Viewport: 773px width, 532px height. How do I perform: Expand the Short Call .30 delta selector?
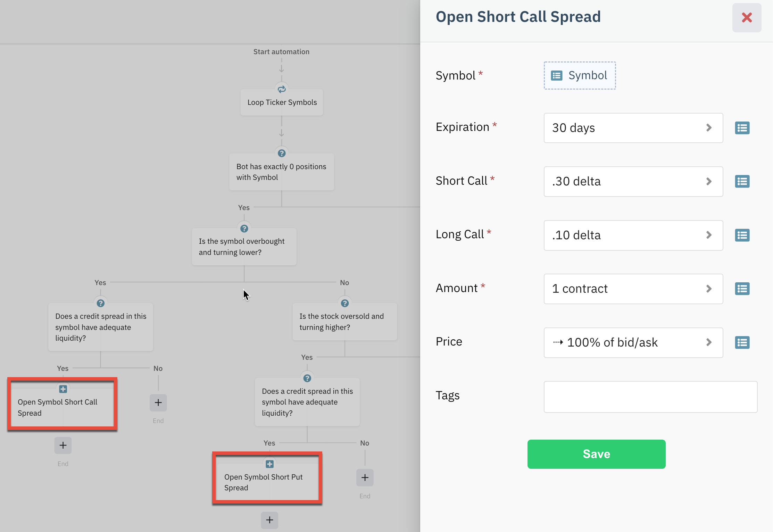633,182
